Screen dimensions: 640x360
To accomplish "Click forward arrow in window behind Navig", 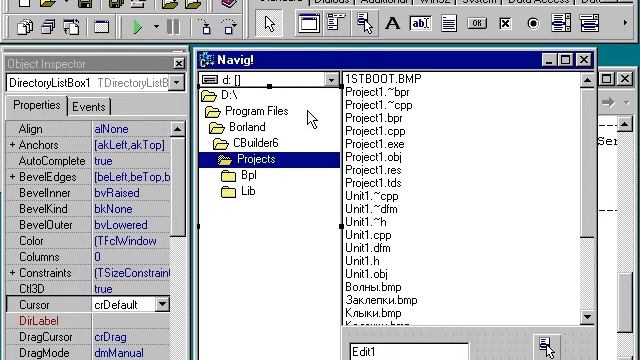I will [x=608, y=102].
